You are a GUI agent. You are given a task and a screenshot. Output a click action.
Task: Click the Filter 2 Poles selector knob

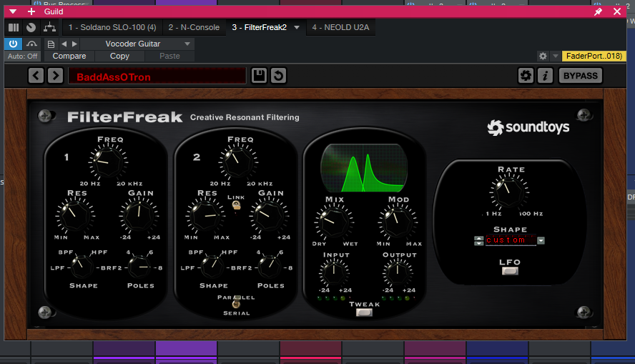coord(270,267)
